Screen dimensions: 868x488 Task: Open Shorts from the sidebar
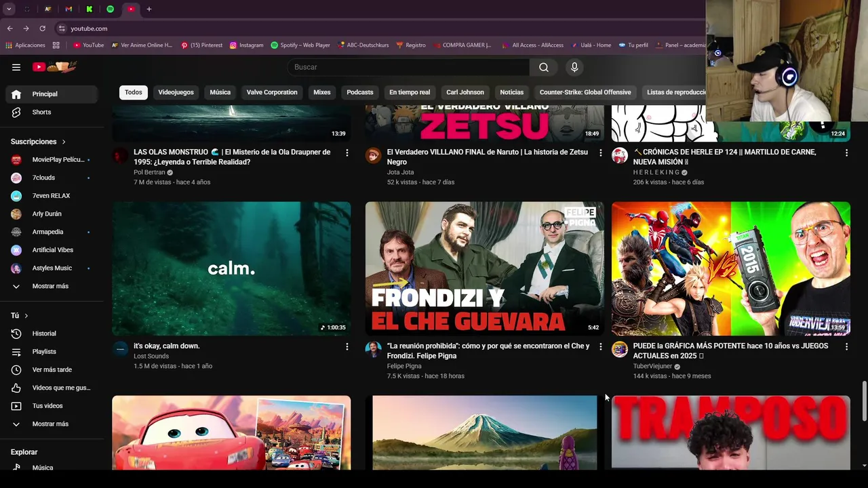click(52, 112)
